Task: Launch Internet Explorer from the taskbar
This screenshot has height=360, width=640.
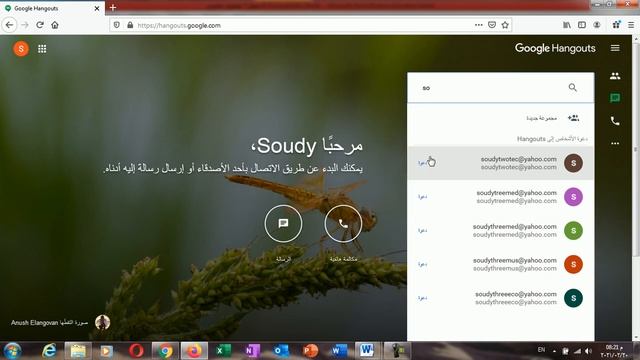Action: [x=49, y=351]
